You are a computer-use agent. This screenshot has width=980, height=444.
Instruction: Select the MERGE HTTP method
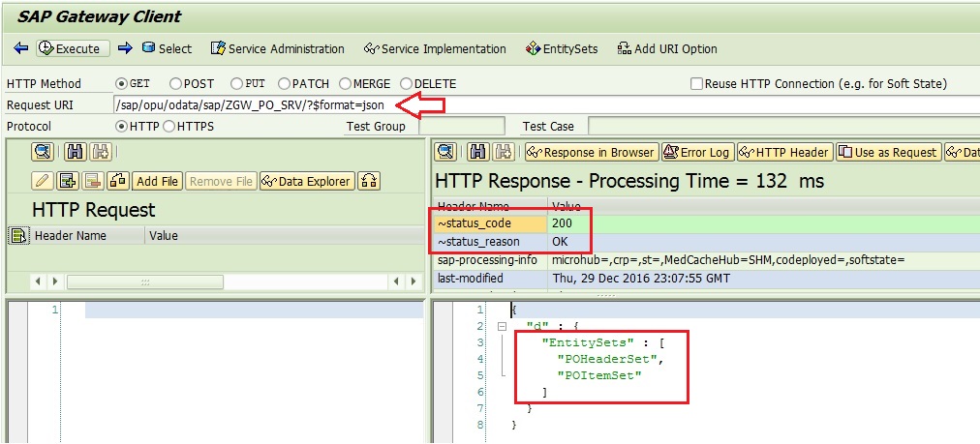pos(345,84)
